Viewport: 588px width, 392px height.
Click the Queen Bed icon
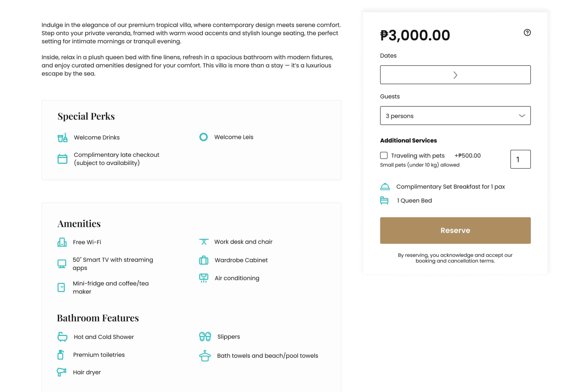coord(384,200)
